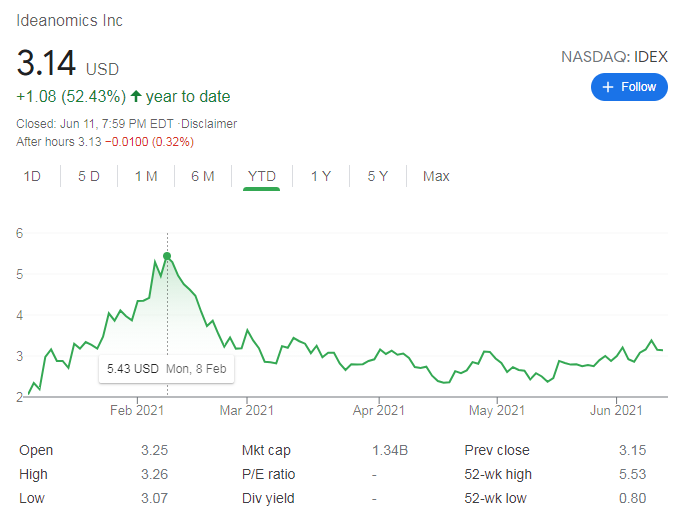Click the Div yield label
684x524 pixels.
(268, 498)
